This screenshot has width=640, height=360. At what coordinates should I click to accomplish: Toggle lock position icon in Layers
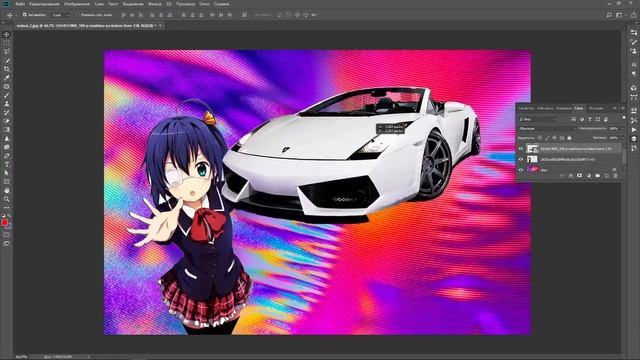point(554,138)
